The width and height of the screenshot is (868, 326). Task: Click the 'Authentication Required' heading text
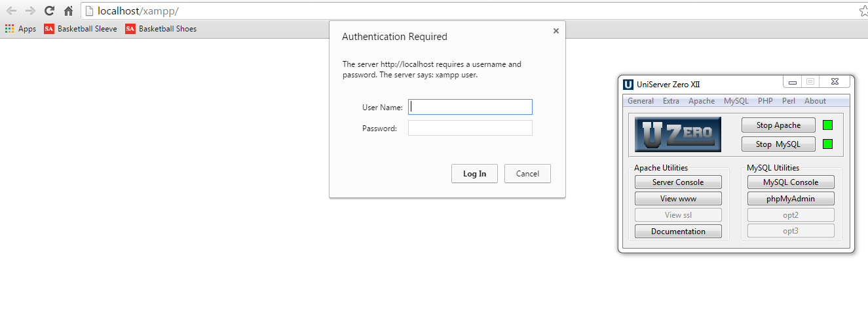tap(394, 37)
